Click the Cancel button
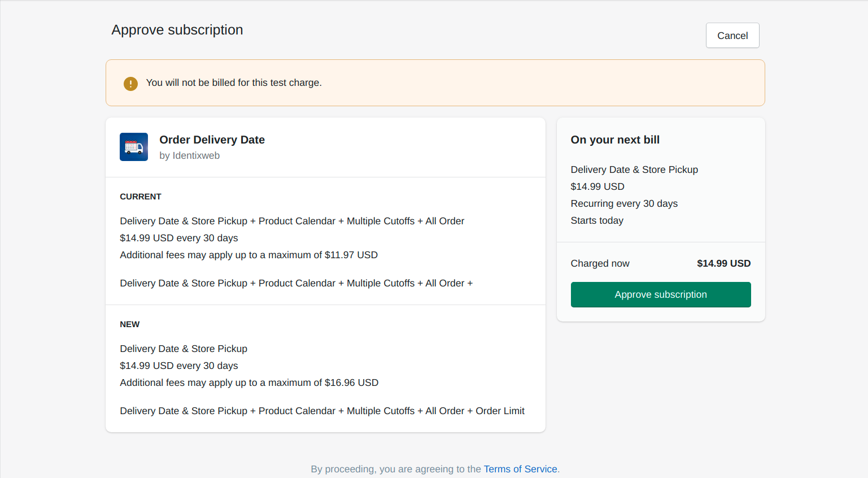This screenshot has width=868, height=478. (x=732, y=36)
